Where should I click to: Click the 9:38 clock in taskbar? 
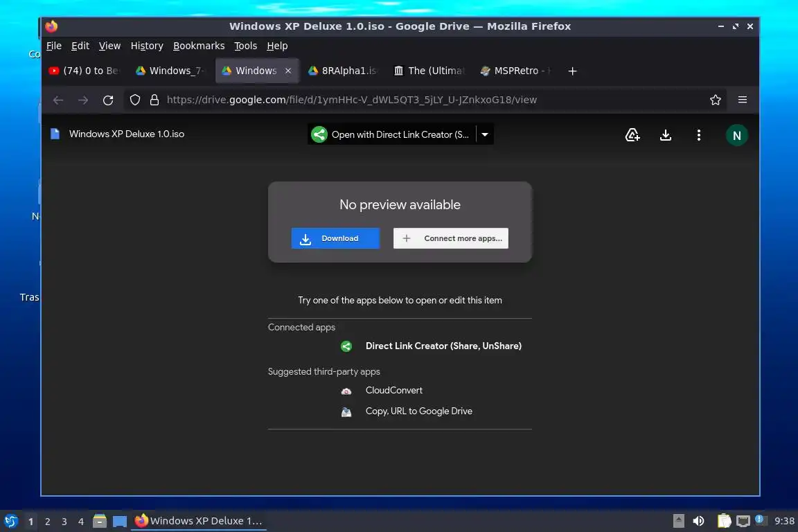point(783,521)
